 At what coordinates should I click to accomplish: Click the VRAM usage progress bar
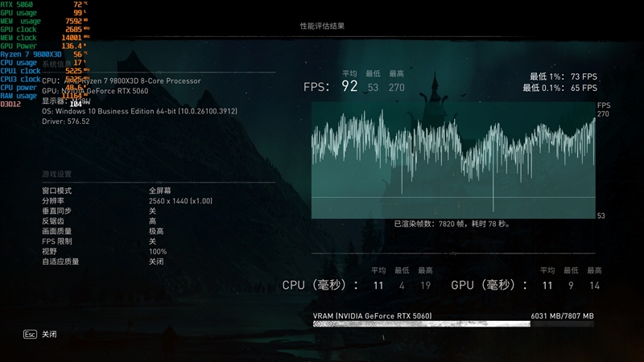click(x=453, y=324)
